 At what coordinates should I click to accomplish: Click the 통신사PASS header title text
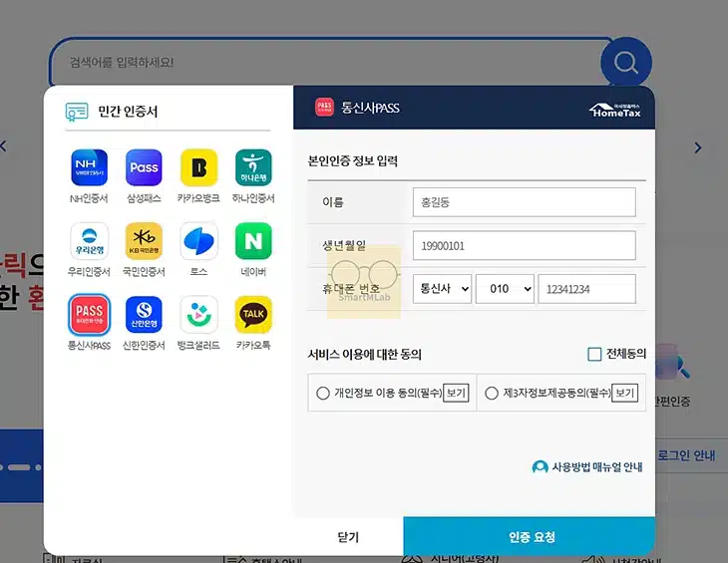[371, 108]
